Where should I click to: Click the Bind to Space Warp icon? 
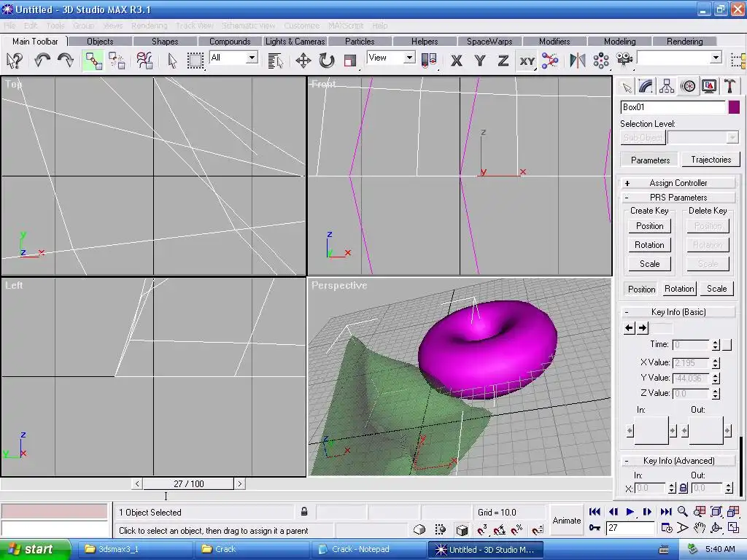(x=144, y=61)
